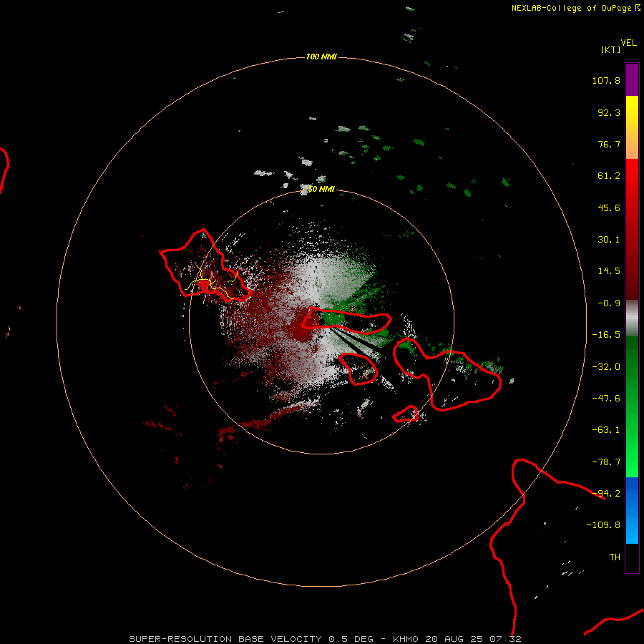Viewport: 644px width, 644px height.
Task: Click the 45.6 legend value
Action: 609,208
